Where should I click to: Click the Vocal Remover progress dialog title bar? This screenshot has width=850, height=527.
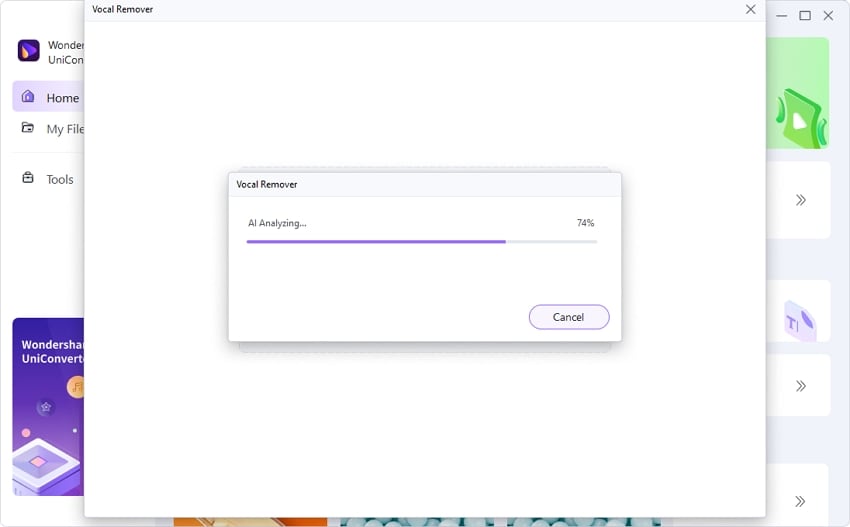425,184
